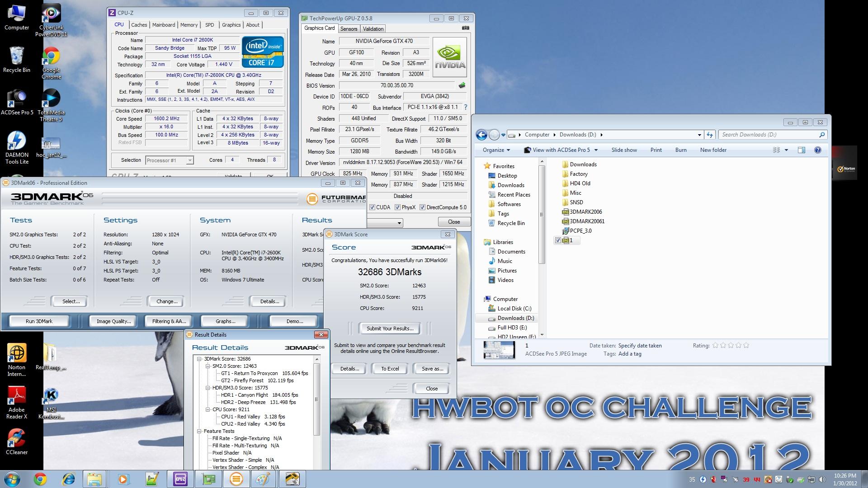Viewport: 868px width, 488px height.
Task: Switch to the Validation tab in GPU-Z
Action: tap(373, 29)
